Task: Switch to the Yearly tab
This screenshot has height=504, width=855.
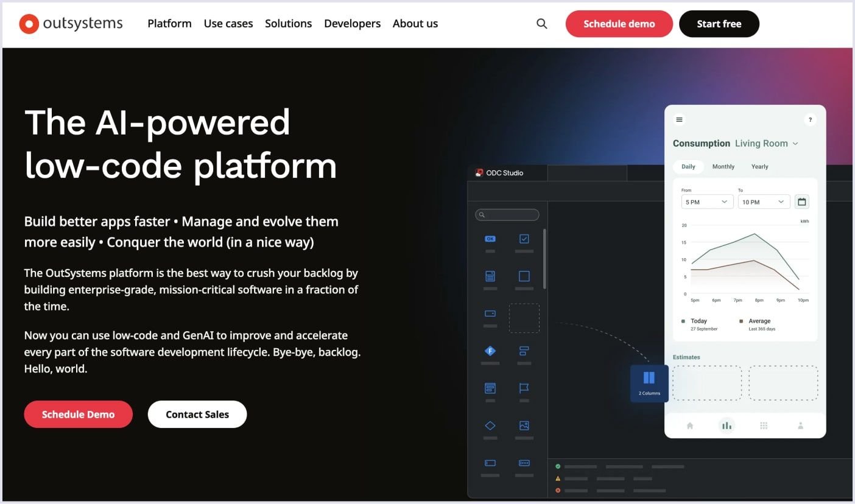Action: [759, 166]
